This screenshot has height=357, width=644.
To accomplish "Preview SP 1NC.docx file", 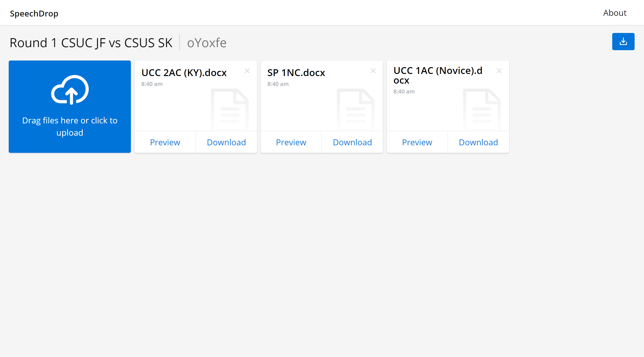I will click(291, 142).
